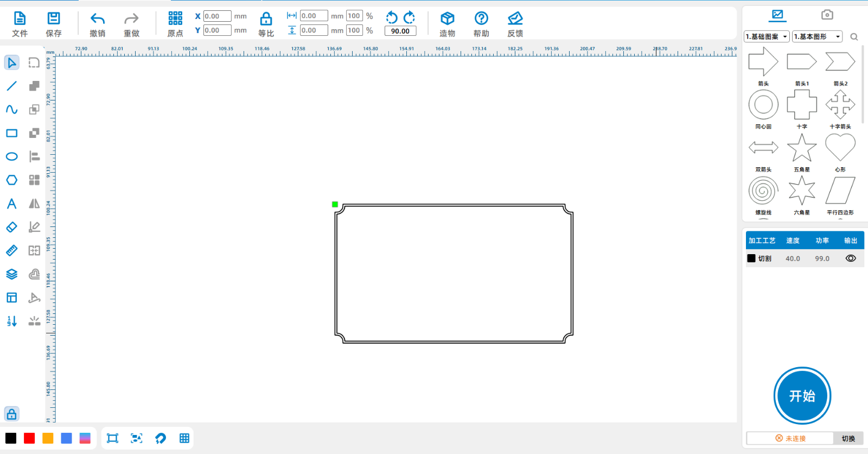Screen dimensions: 868x454
Task: Toggle the aspect ratio lock
Action: (266, 20)
